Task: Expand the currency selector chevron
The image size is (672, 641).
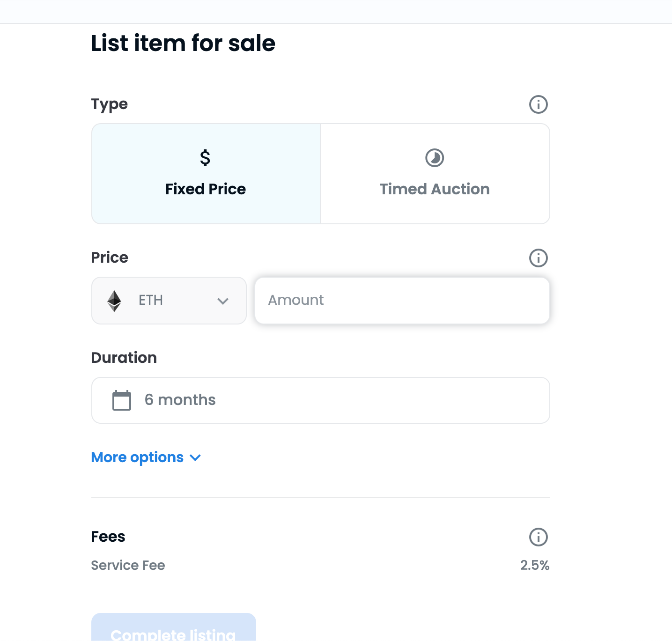Action: pyautogui.click(x=223, y=301)
